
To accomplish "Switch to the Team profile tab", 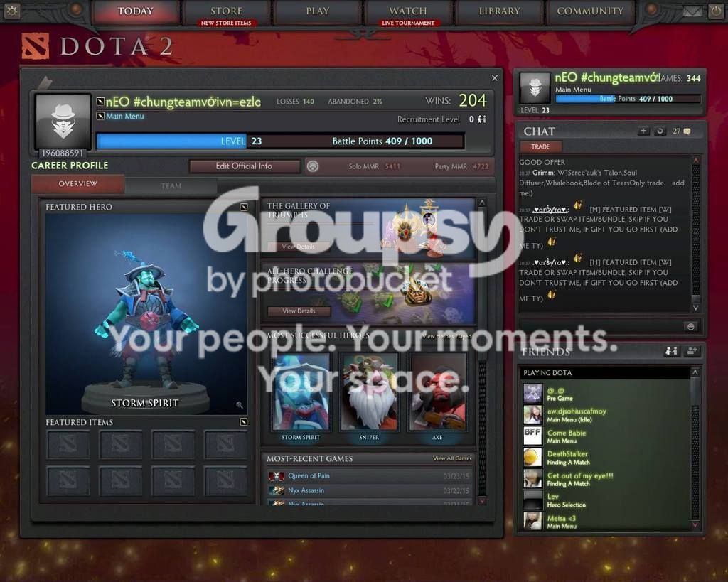I will click(171, 185).
